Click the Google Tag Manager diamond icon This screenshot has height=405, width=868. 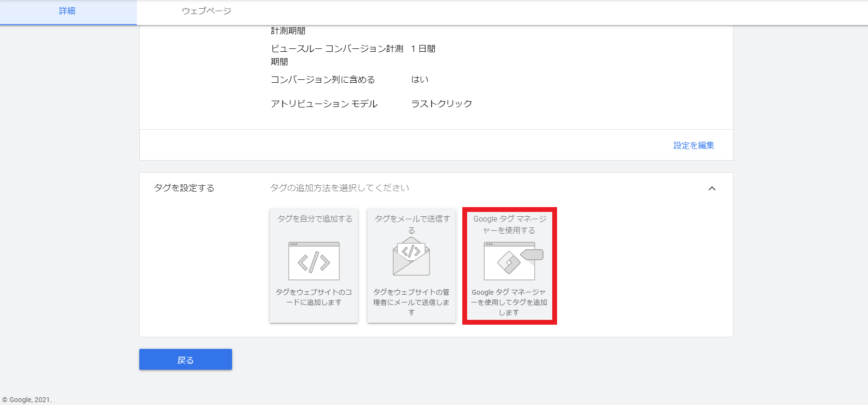pos(509,262)
